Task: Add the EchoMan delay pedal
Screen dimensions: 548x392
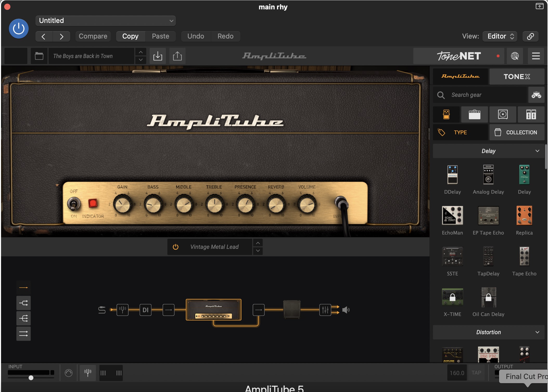Action: coord(452,216)
